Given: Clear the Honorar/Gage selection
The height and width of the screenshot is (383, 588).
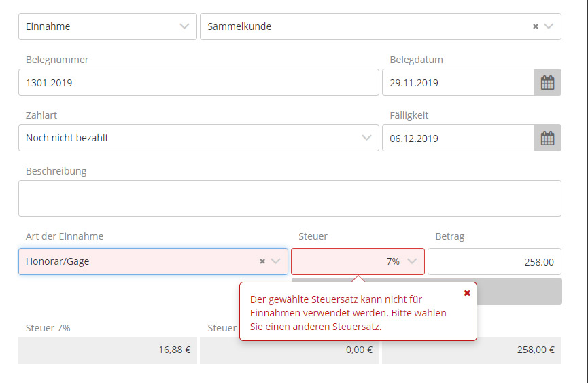Looking at the screenshot, I should coord(262,261).
